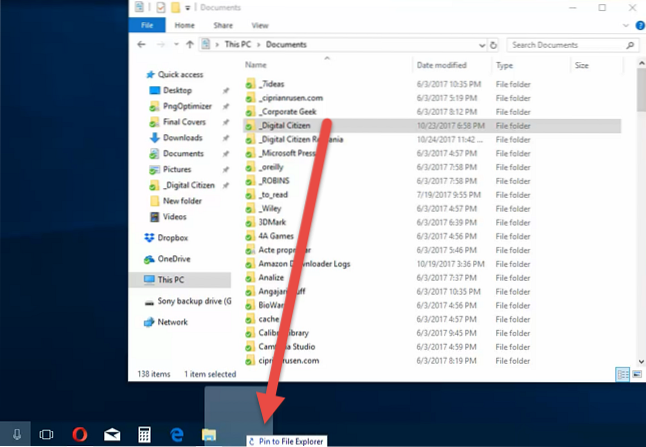Switch to details view in status bar
This screenshot has width=646, height=447.
click(621, 373)
